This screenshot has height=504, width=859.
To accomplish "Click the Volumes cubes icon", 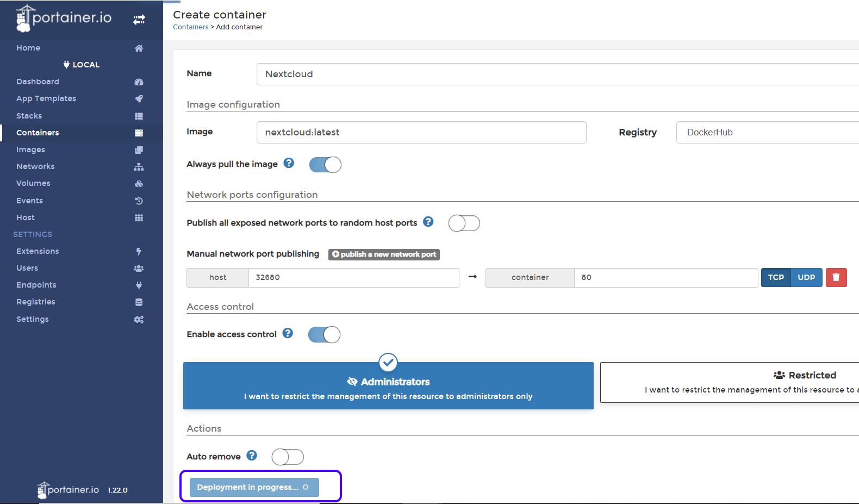I will [139, 183].
